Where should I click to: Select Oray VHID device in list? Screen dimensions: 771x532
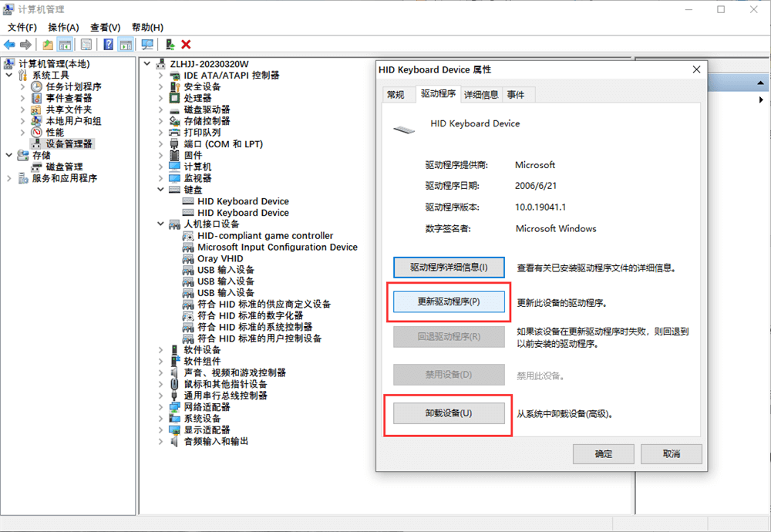[220, 258]
